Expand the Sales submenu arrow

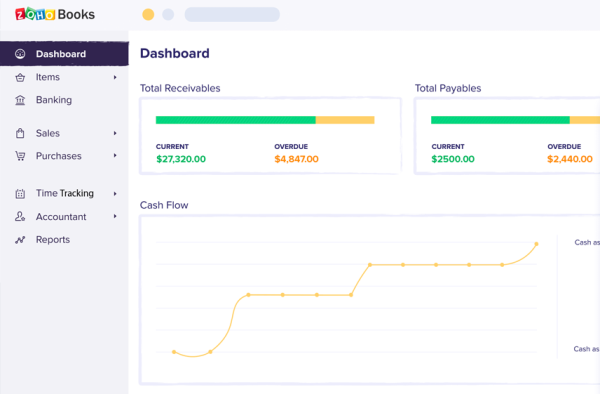115,133
